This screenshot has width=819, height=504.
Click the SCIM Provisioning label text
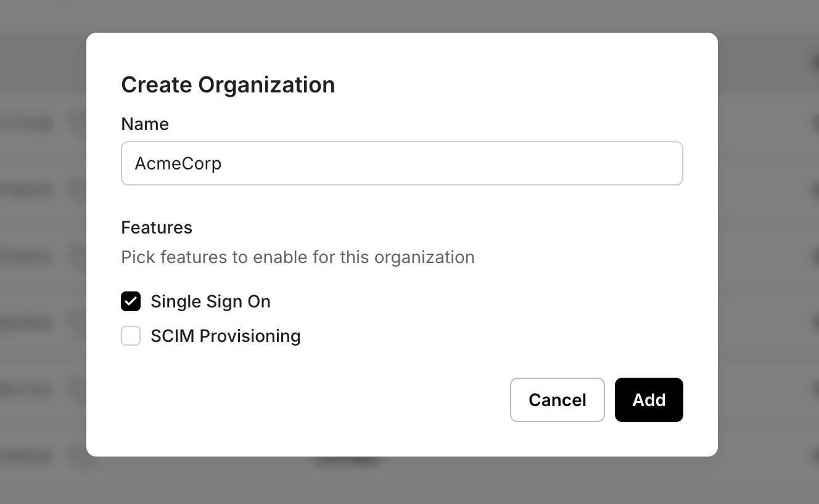[226, 336]
